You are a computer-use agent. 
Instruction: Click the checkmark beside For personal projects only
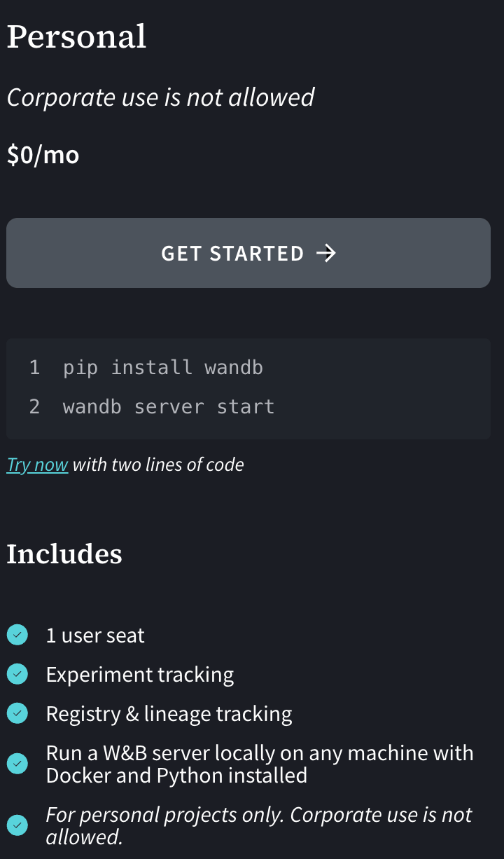click(17, 825)
